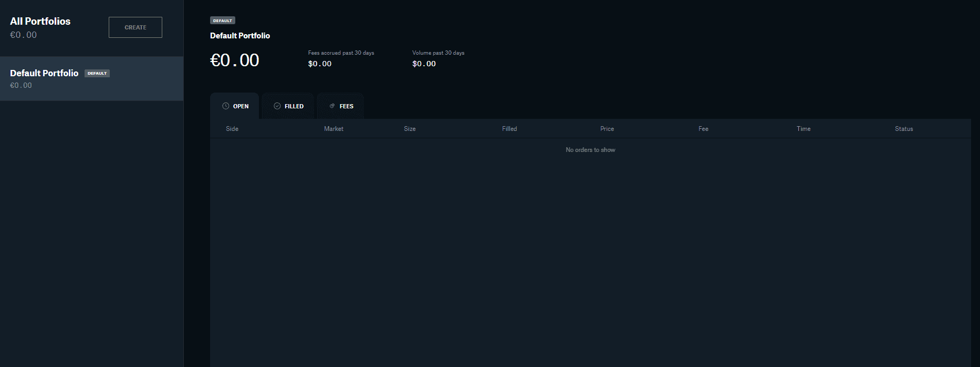Sort orders by the Price column
This screenshot has height=367, width=980.
[x=607, y=129]
